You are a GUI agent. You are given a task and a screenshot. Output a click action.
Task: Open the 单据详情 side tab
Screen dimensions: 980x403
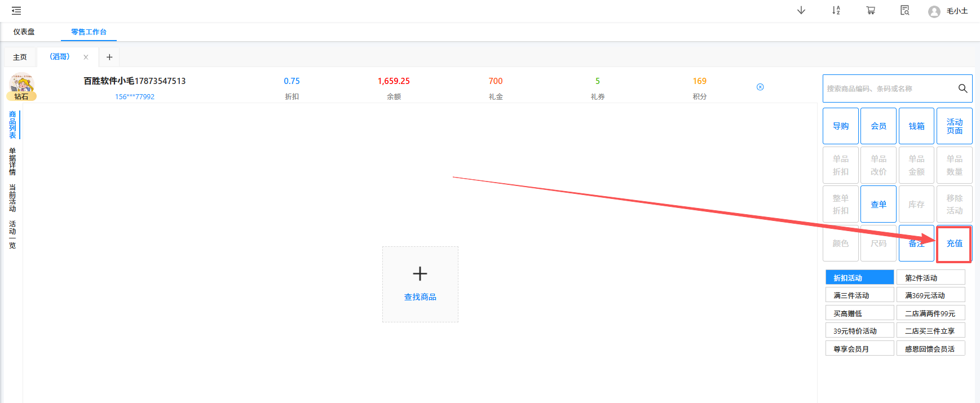point(12,161)
